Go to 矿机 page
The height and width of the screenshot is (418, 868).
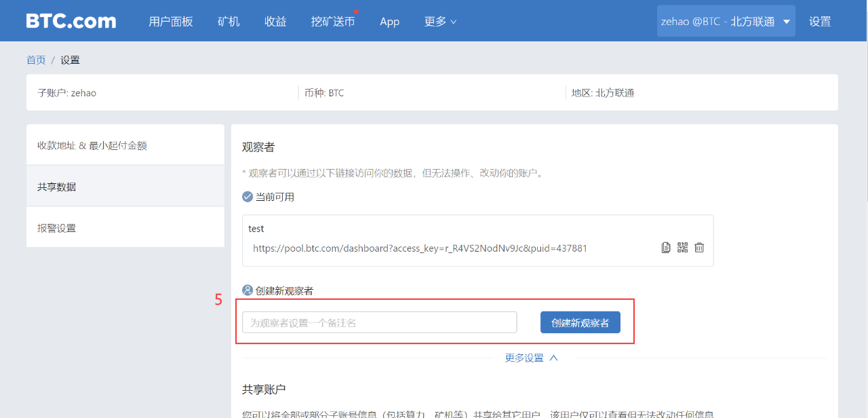[x=229, y=21]
